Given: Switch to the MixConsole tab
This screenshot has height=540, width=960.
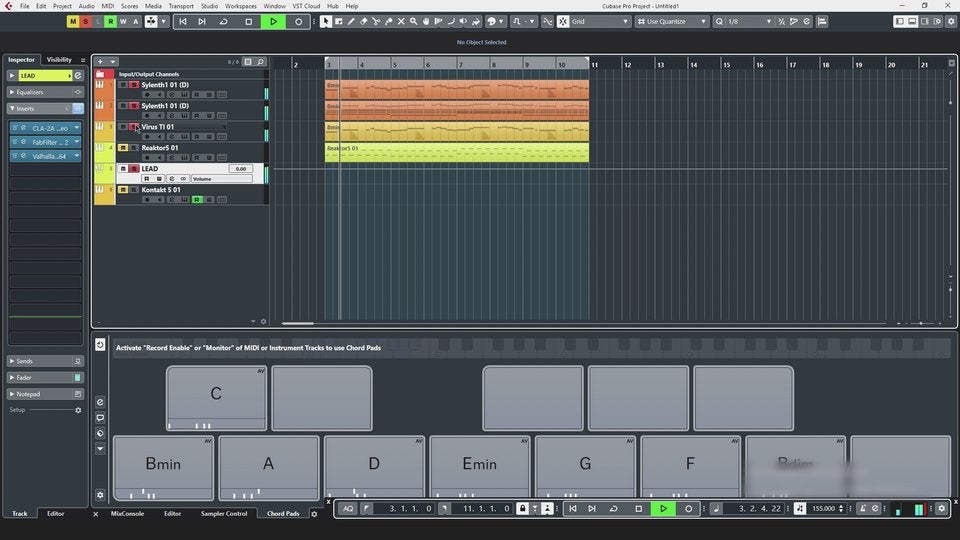Looking at the screenshot, I should tap(127, 514).
